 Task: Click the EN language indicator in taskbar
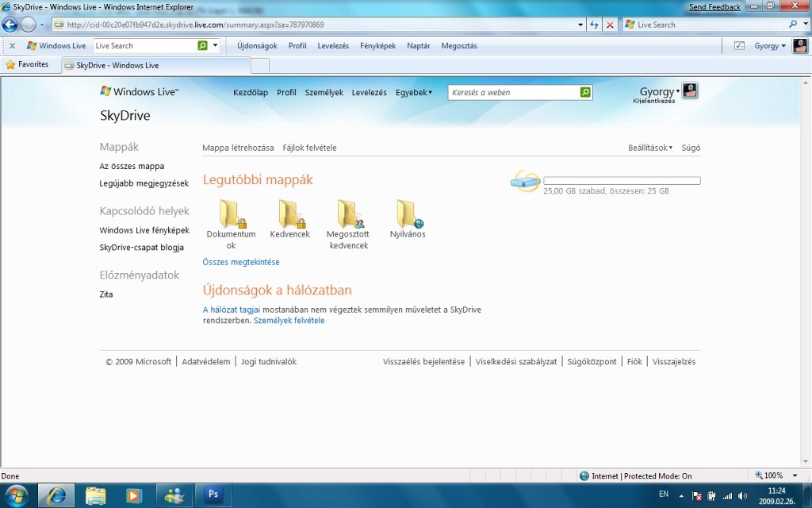pyautogui.click(x=664, y=495)
